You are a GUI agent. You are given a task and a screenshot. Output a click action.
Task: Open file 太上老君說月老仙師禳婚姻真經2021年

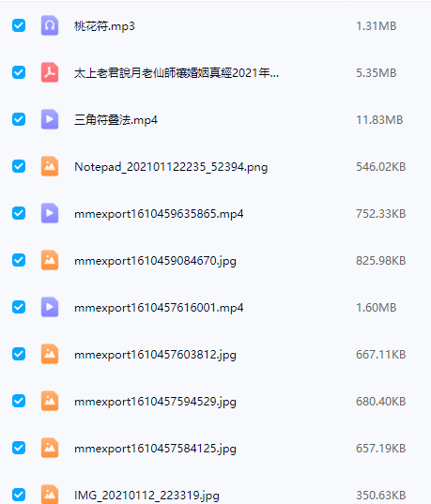177,73
